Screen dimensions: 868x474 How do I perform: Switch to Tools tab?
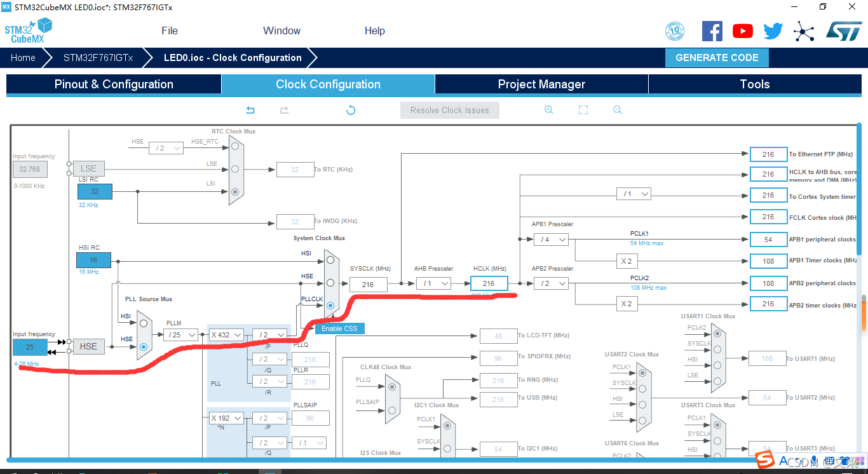coord(755,85)
